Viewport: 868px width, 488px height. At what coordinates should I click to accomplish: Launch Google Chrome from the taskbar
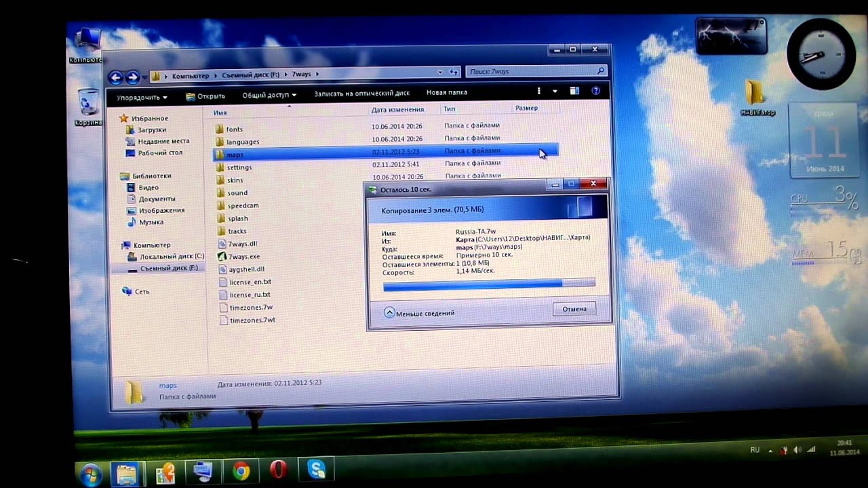point(241,470)
